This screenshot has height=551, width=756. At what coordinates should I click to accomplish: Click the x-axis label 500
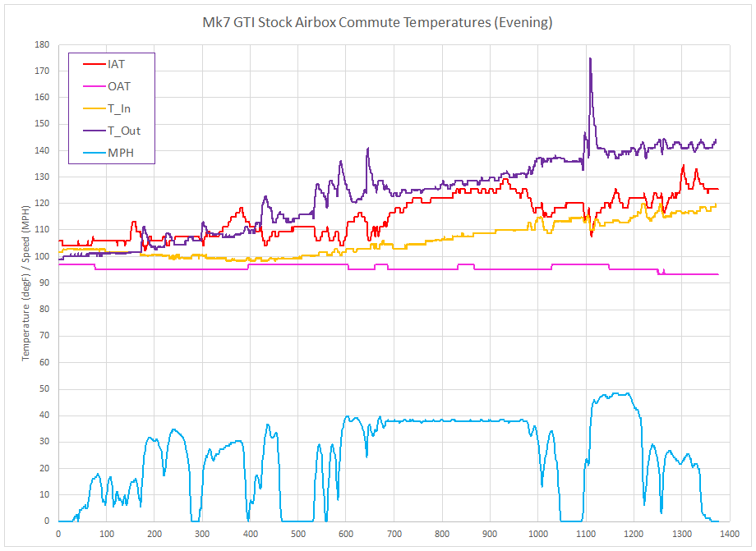coord(298,534)
